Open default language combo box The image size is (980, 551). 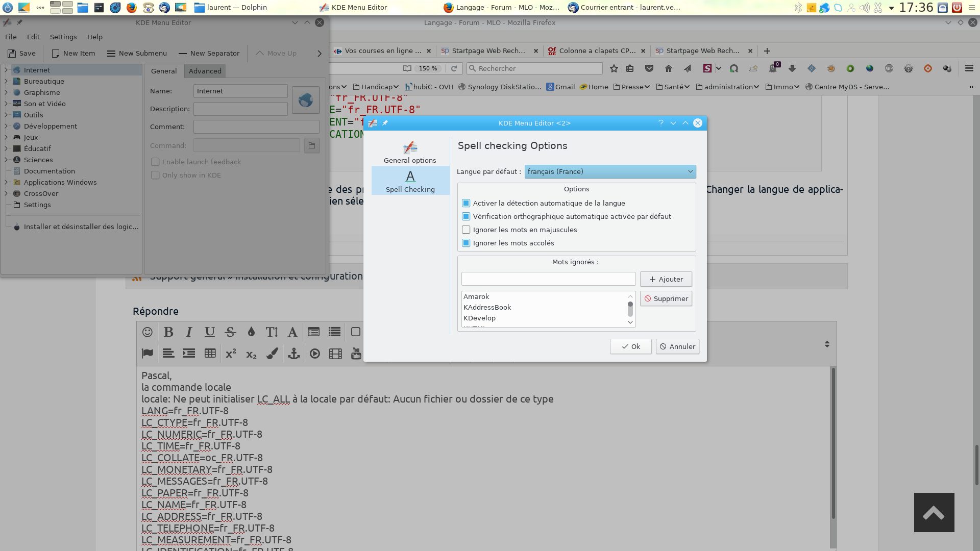[610, 171]
